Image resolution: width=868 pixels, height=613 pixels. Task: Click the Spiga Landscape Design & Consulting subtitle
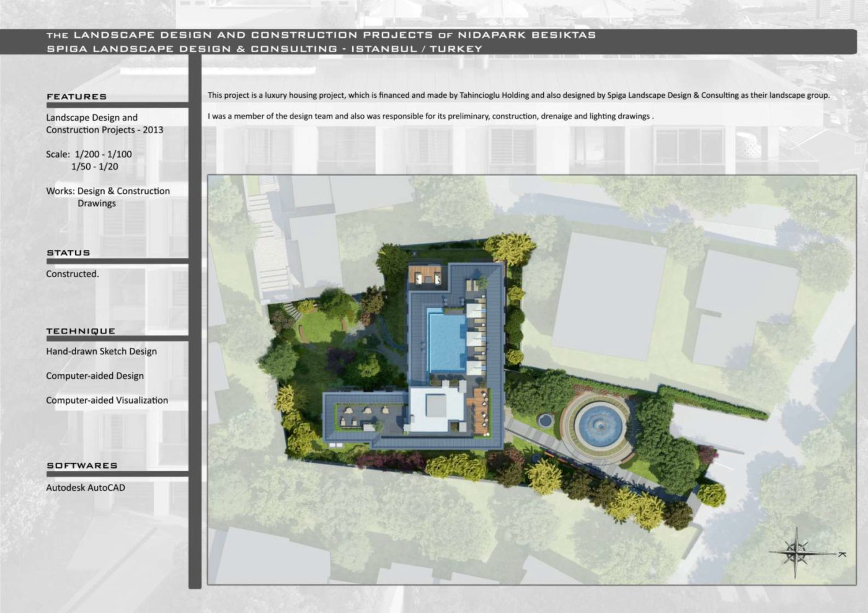(x=264, y=49)
